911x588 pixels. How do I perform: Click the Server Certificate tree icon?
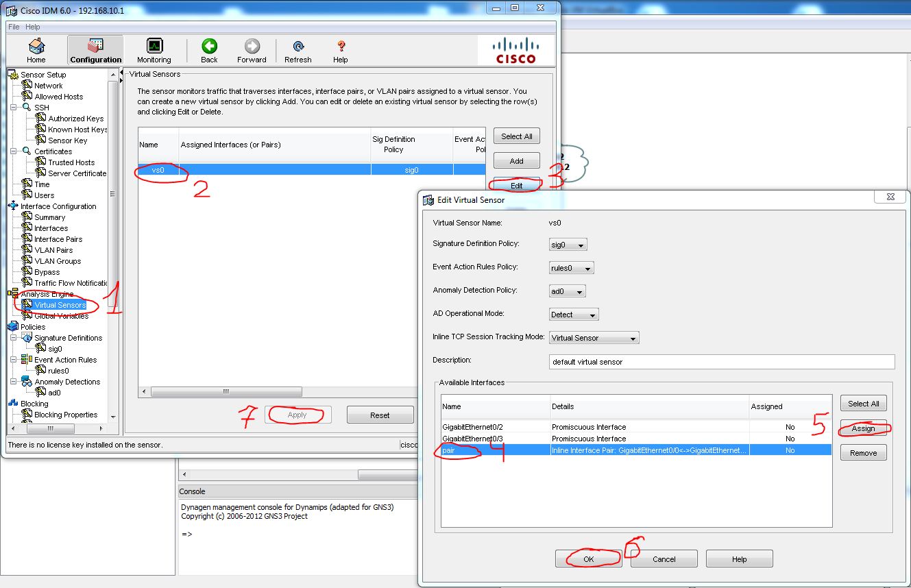point(41,173)
